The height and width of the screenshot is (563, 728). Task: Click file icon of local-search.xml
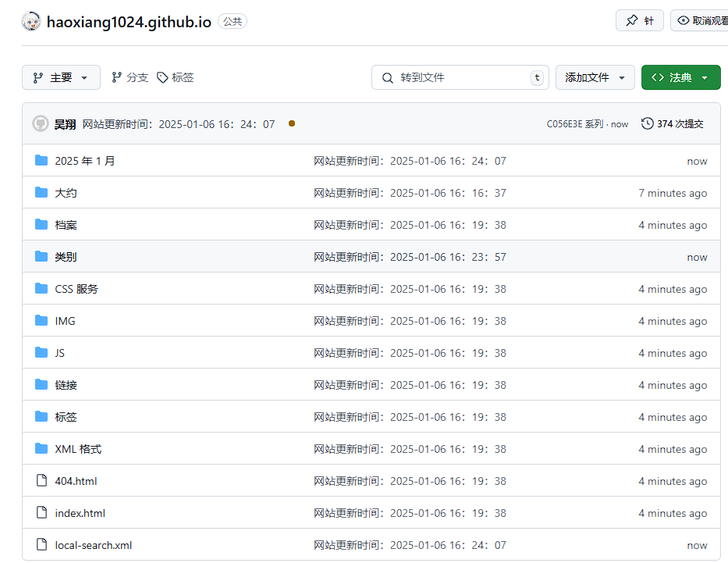pyautogui.click(x=41, y=545)
